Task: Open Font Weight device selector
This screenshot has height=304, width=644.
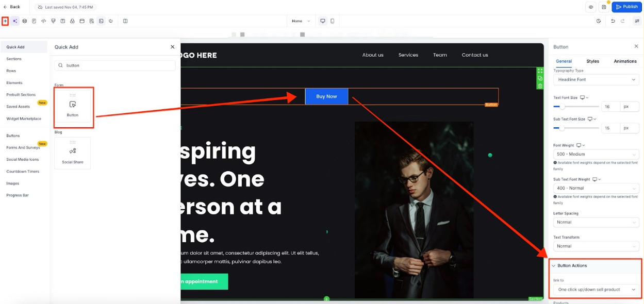Action: (581, 145)
